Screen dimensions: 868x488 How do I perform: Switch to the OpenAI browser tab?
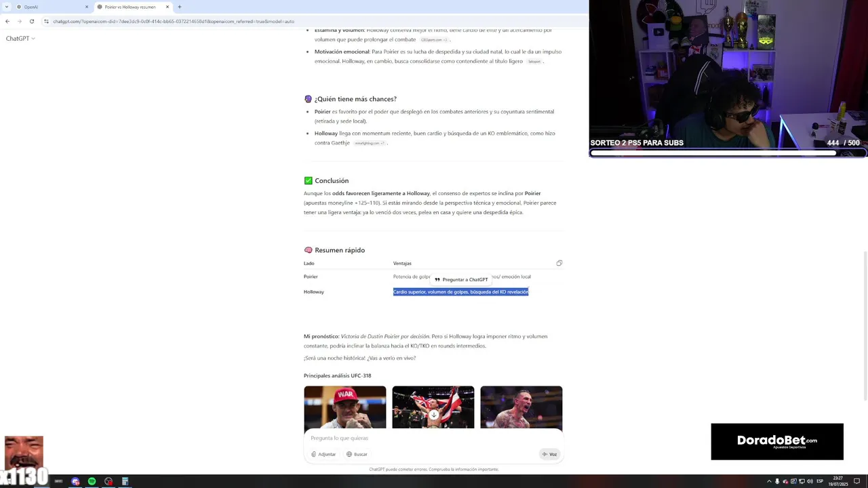click(x=53, y=7)
